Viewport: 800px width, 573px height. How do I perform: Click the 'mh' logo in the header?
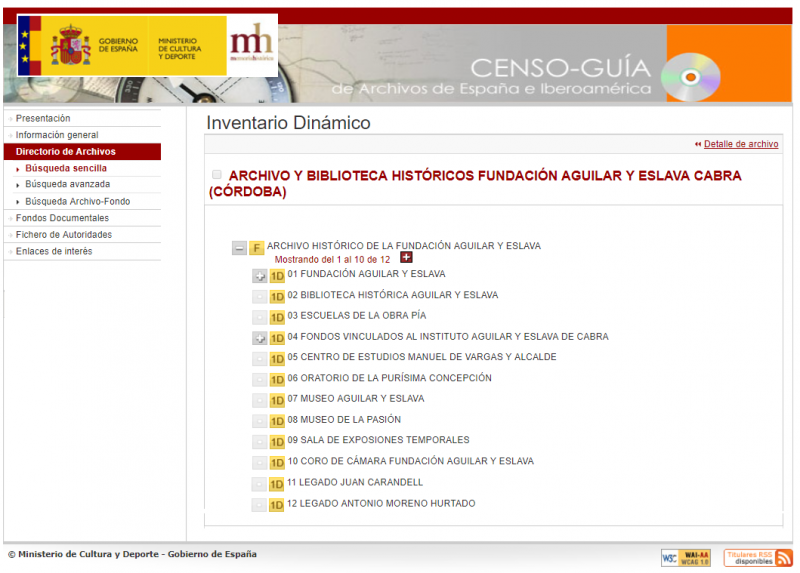251,44
